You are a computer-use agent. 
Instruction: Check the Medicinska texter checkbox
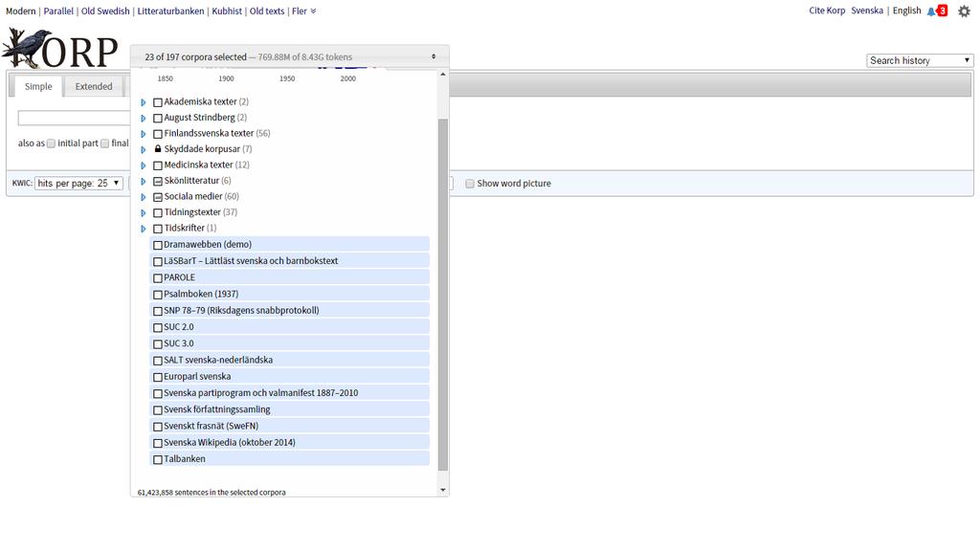tap(158, 165)
